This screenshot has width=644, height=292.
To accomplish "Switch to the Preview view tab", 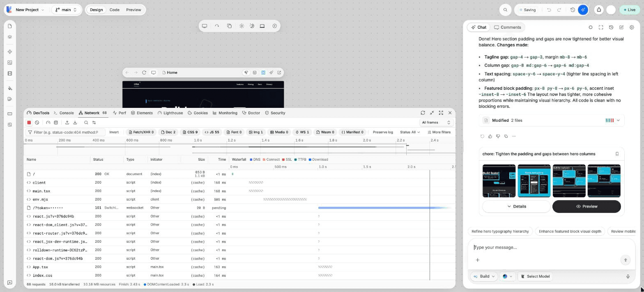I will [x=133, y=10].
